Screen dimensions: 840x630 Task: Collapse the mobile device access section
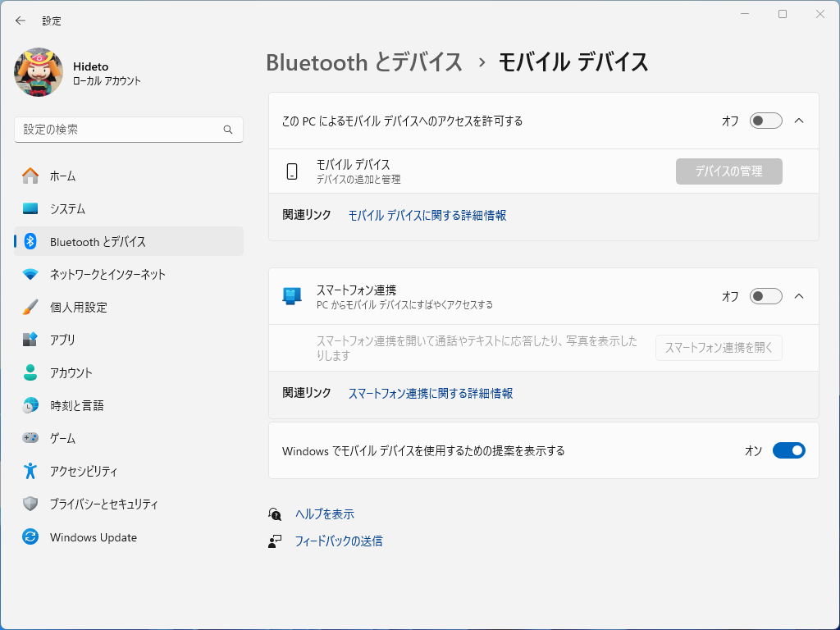(799, 120)
